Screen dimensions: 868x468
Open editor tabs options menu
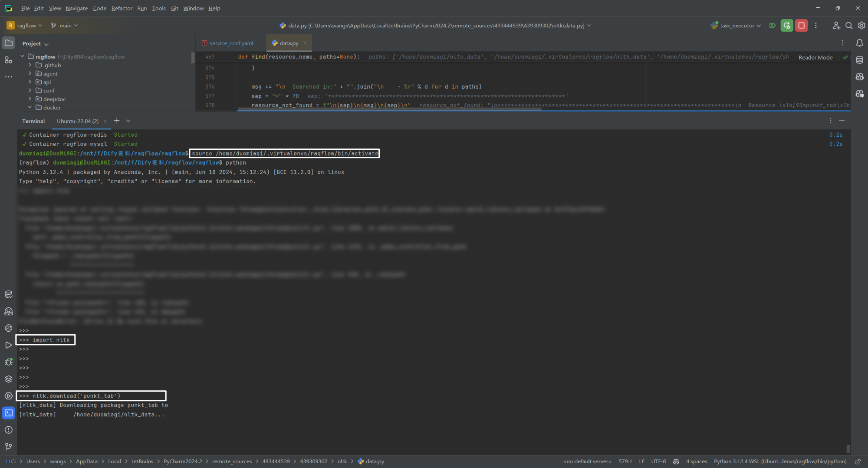[x=842, y=43]
